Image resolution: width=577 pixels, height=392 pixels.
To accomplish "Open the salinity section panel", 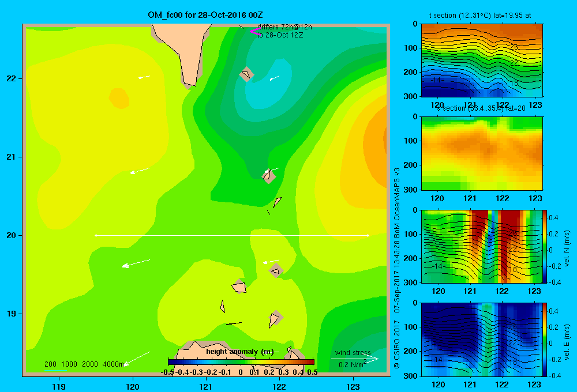I will click(x=482, y=153).
